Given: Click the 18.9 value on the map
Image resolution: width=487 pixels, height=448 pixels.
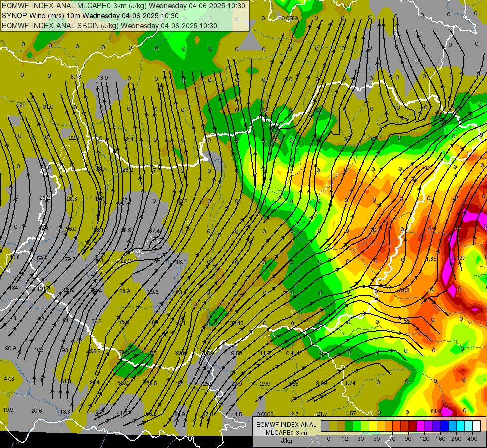Looking at the screenshot, I should [x=103, y=78].
